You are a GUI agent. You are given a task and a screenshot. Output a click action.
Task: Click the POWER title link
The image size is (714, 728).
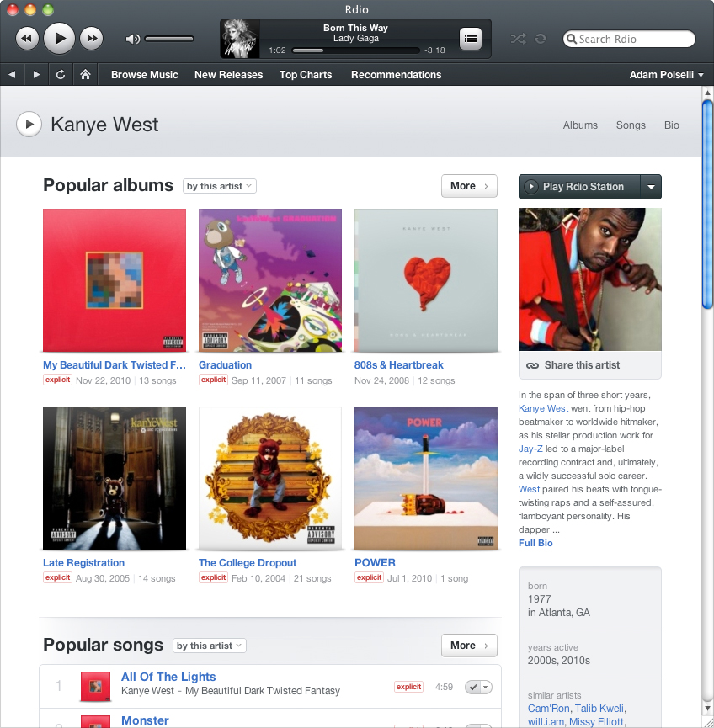tap(375, 563)
